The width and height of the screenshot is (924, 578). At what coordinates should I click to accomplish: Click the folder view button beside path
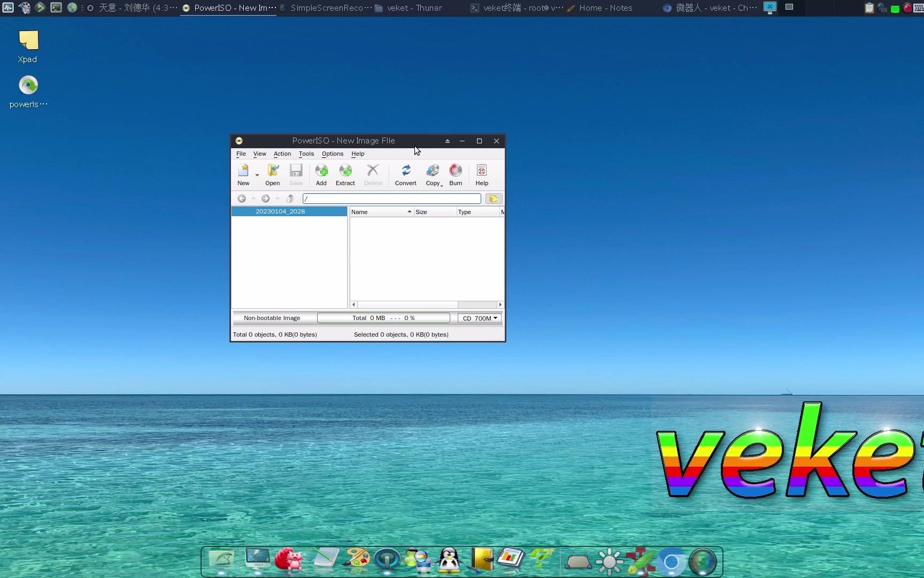tap(494, 199)
